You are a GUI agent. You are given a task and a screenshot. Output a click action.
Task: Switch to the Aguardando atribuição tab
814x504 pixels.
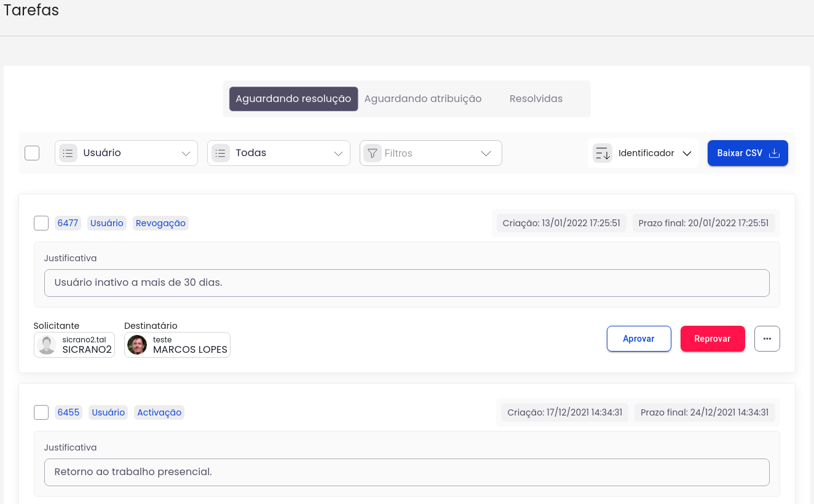pos(422,99)
